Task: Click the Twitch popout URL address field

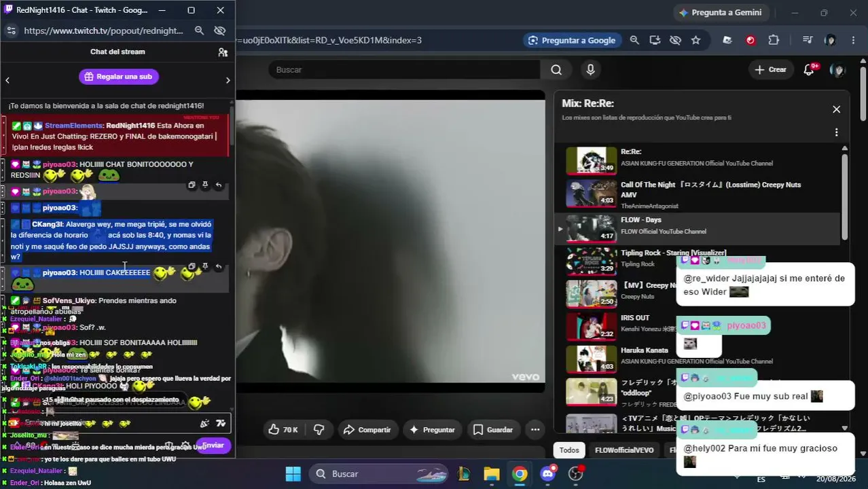Action: click(x=103, y=31)
